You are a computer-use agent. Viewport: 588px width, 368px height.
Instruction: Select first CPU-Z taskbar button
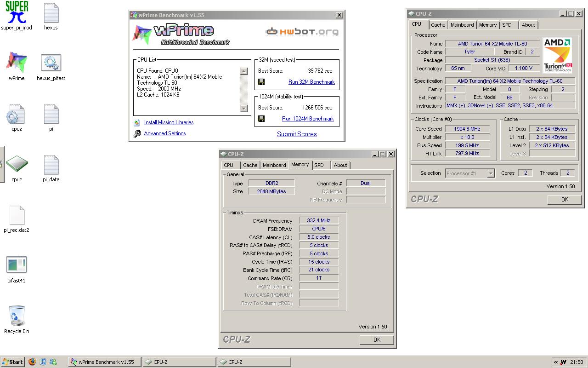click(179, 362)
